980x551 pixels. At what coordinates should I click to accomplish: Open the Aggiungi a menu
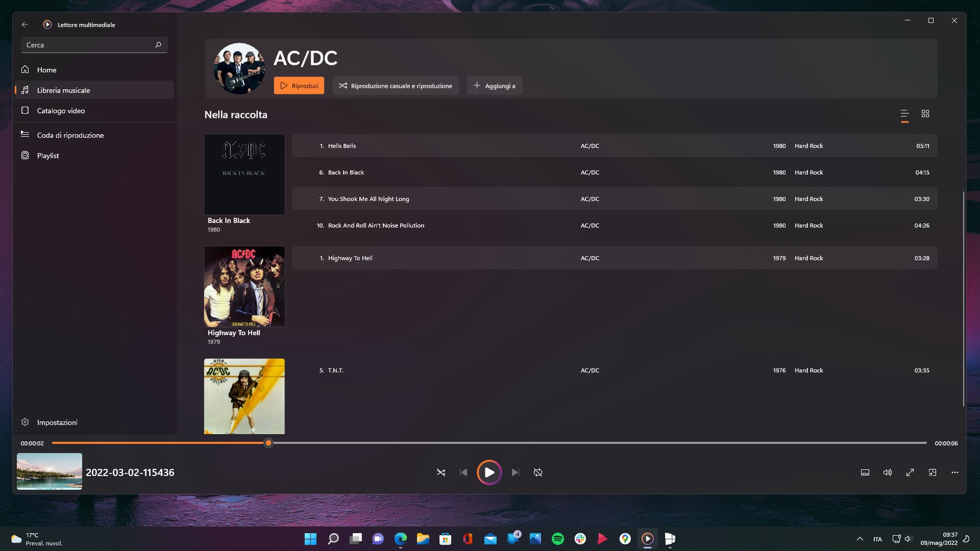tap(494, 86)
